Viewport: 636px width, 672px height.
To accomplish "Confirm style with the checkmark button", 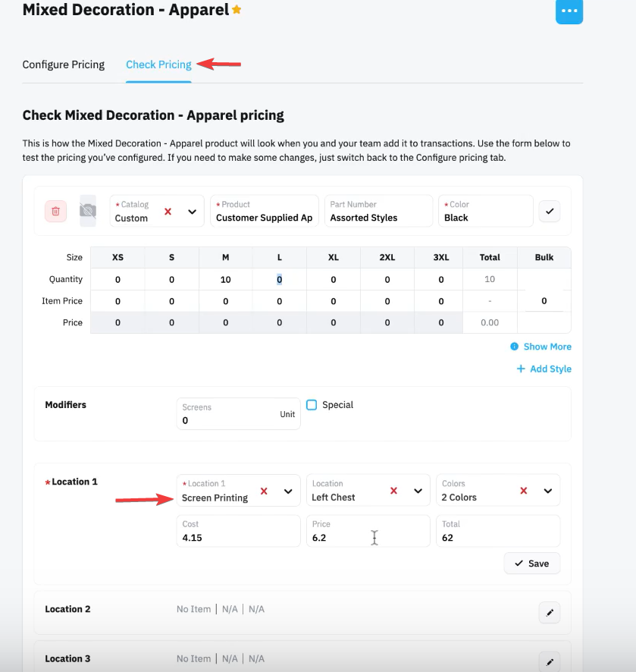I will pos(550,211).
